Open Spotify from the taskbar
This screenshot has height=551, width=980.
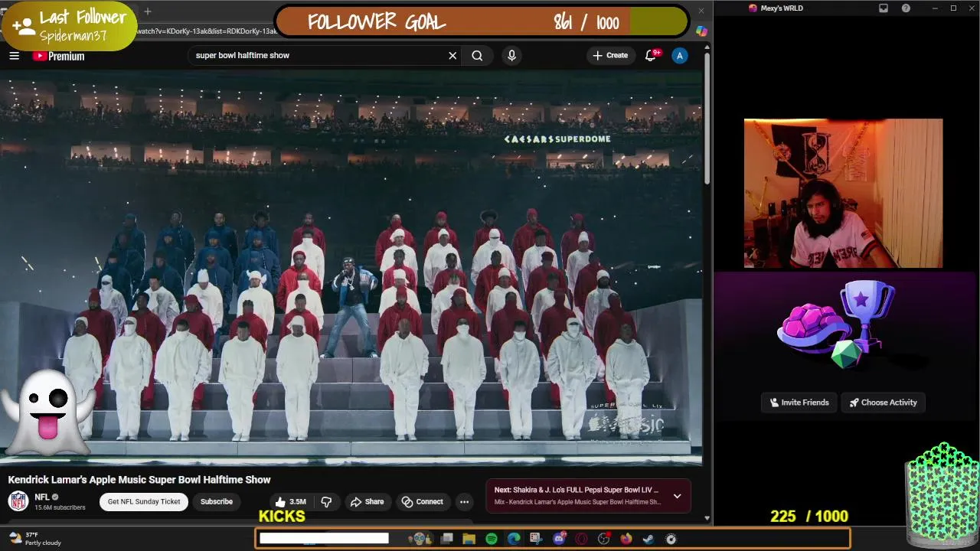tap(491, 539)
